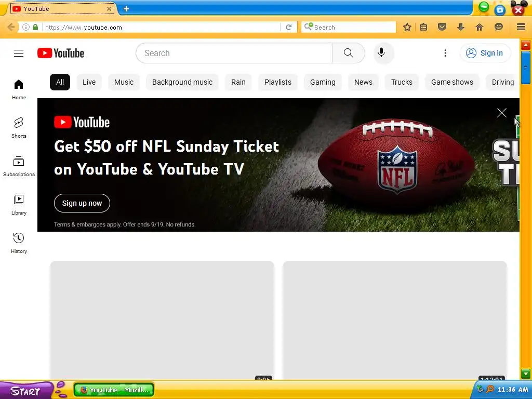The width and height of the screenshot is (532, 399).
Task: Open History in the sidebar
Action: [x=19, y=243]
